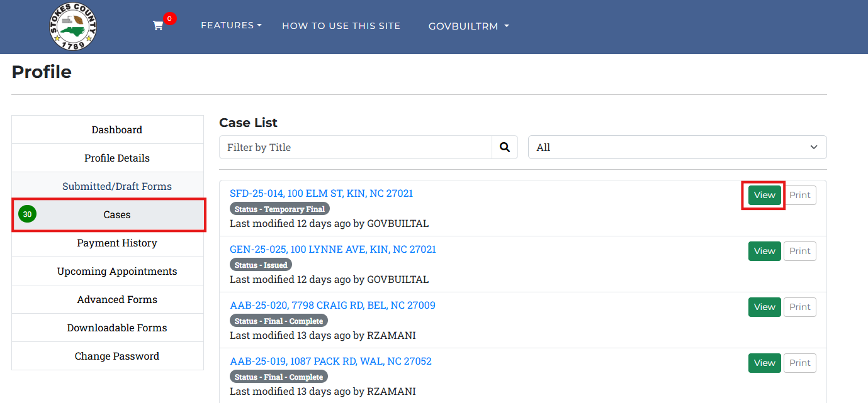Print case AAB-25-019
The height and width of the screenshot is (403, 868).
coord(800,363)
